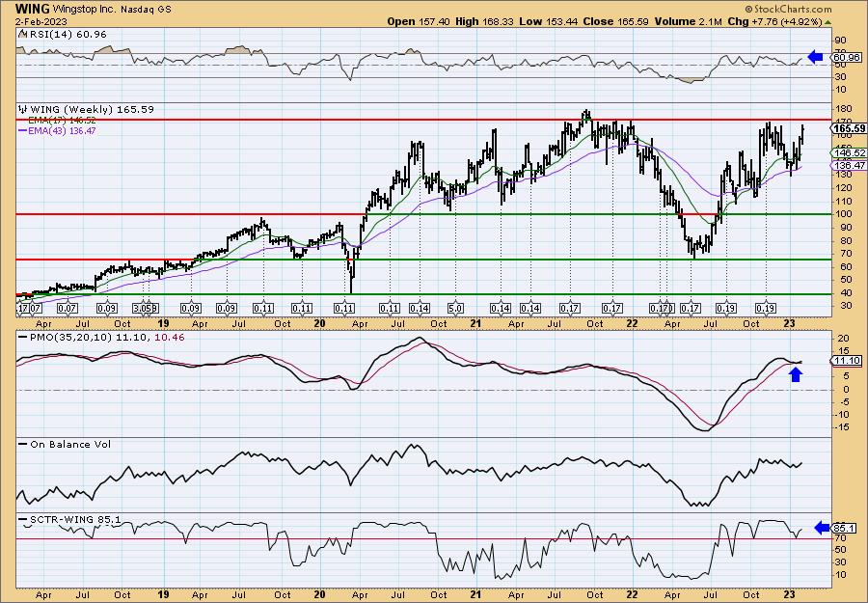Screen dimensions: 868x603
Task: Click the 180 price axis label
Action: tap(845, 108)
